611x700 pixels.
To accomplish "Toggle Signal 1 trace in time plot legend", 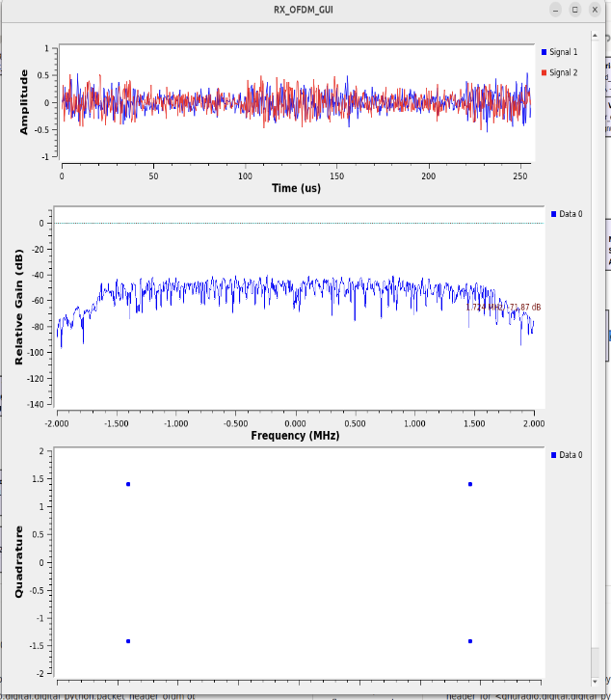I will coord(567,52).
